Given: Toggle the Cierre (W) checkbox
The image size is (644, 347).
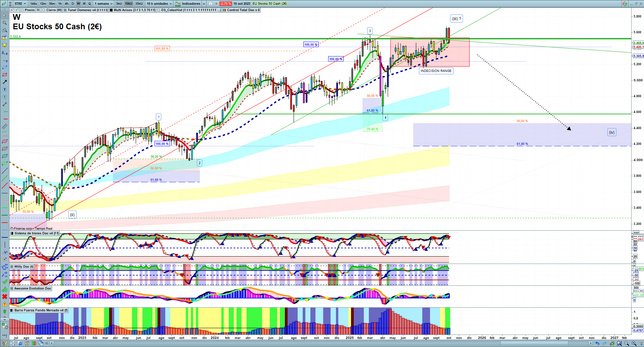Looking at the screenshot, I should pyautogui.click(x=44, y=10).
